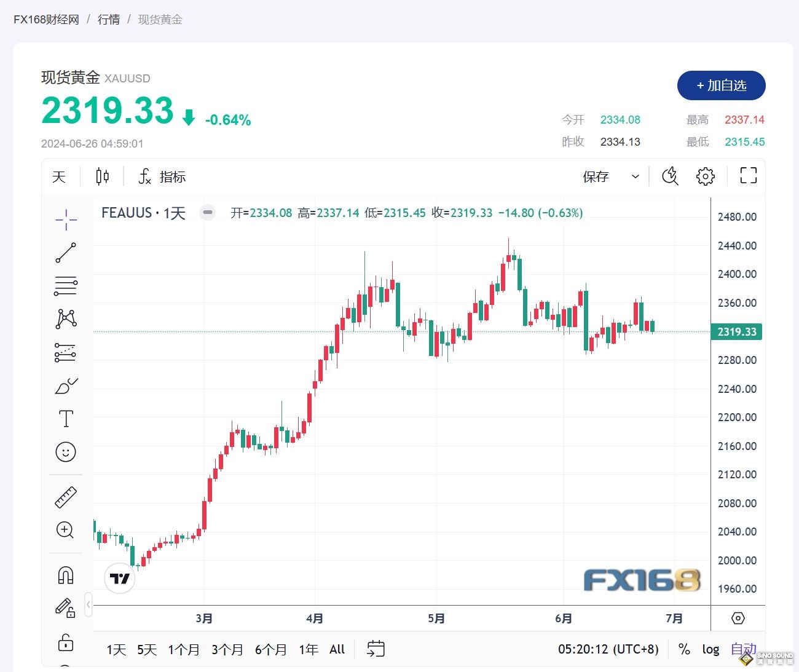Screen dimensions: 799x672
Task: Collapse the left drawing toolbar
Action: pos(89,605)
